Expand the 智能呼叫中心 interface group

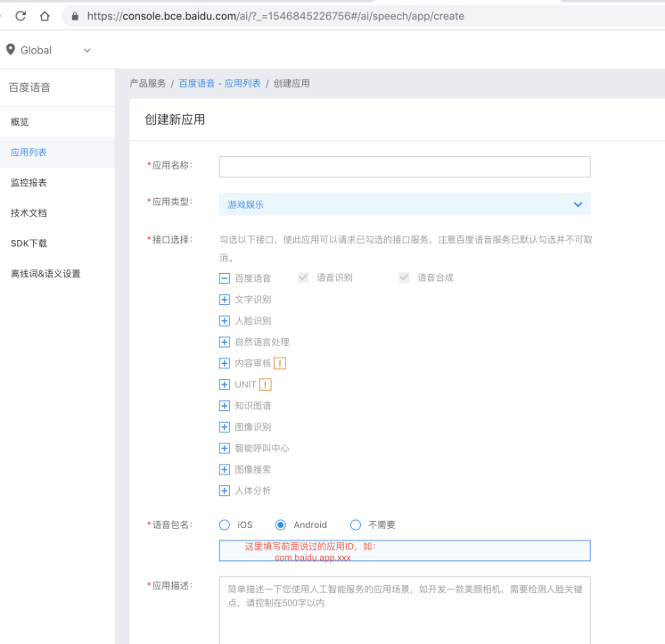[225, 448]
